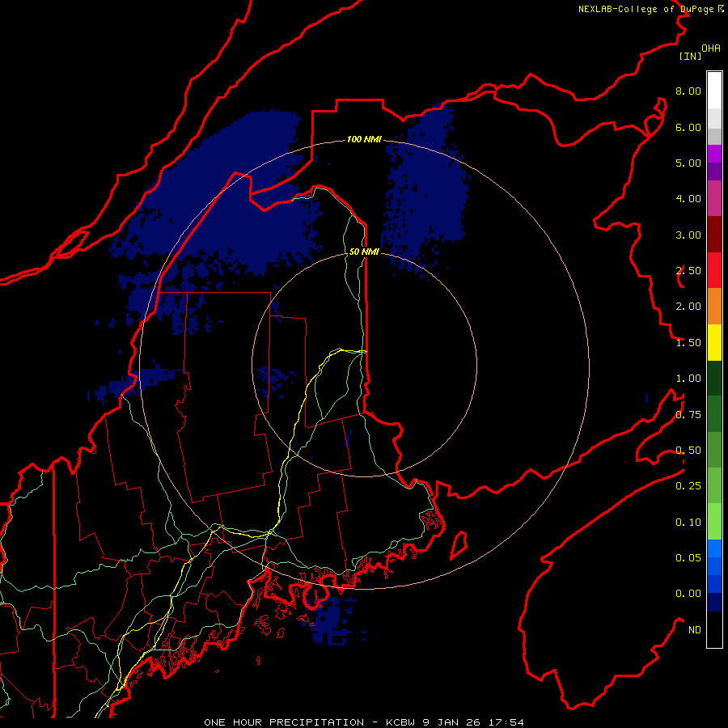Viewport: 728px width, 728px height.
Task: Click the 0.25 legend label
Action: [688, 486]
